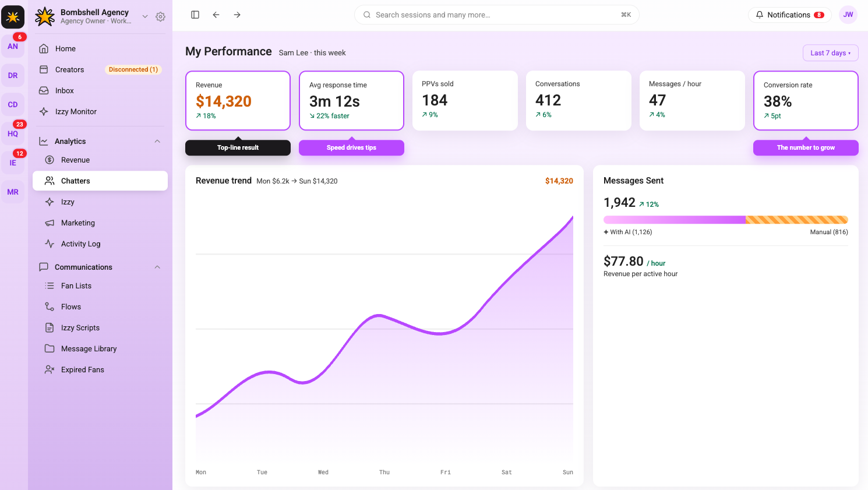Select the Conversion rate card
Image resolution: width=868 pixels, height=490 pixels.
pos(806,100)
